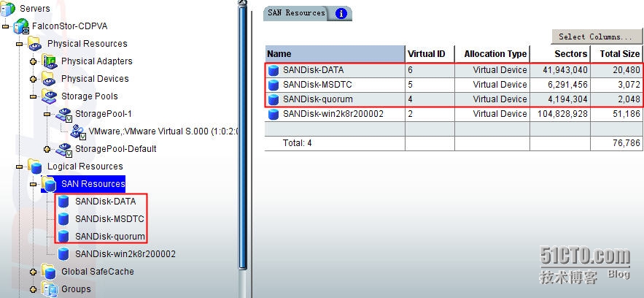Click the Storage Pools icon

tap(50, 96)
